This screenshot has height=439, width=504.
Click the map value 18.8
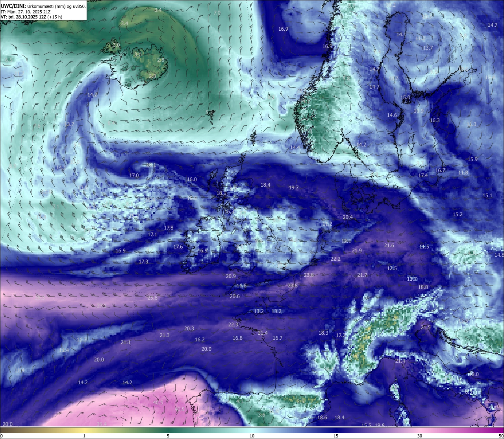click(423, 287)
